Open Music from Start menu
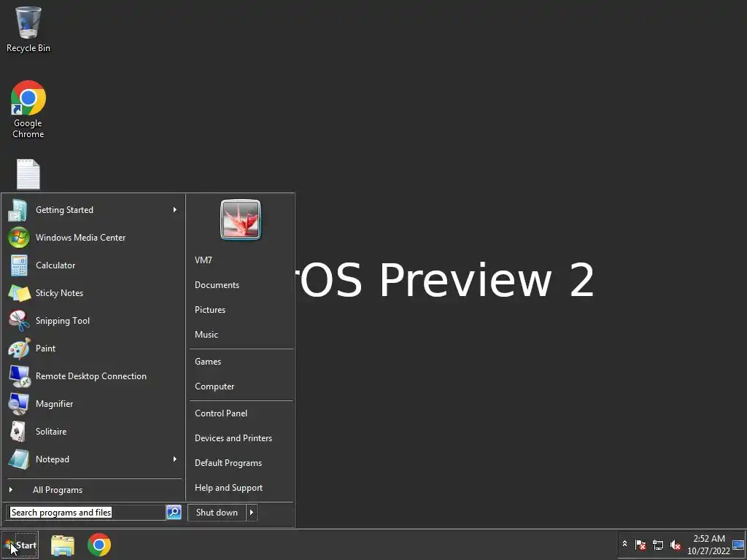The height and width of the screenshot is (560, 747). pyautogui.click(x=206, y=335)
